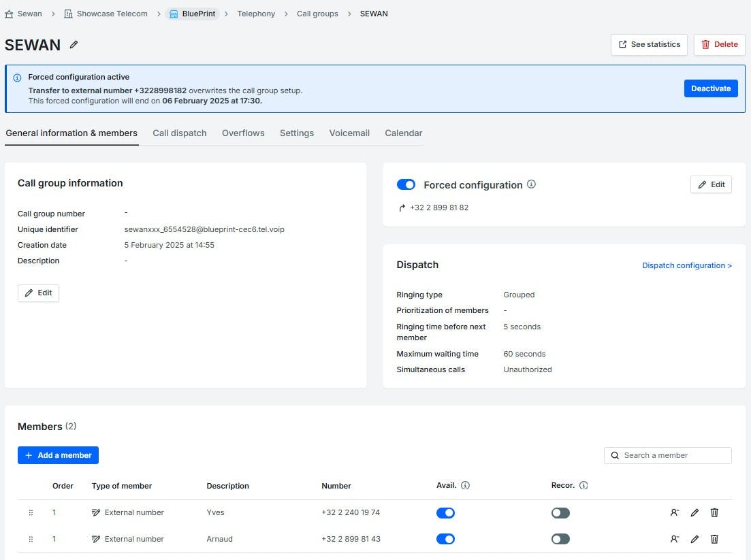The image size is (751, 560).
Task: Click info icon beside Forced configuration heading
Action: (x=532, y=184)
